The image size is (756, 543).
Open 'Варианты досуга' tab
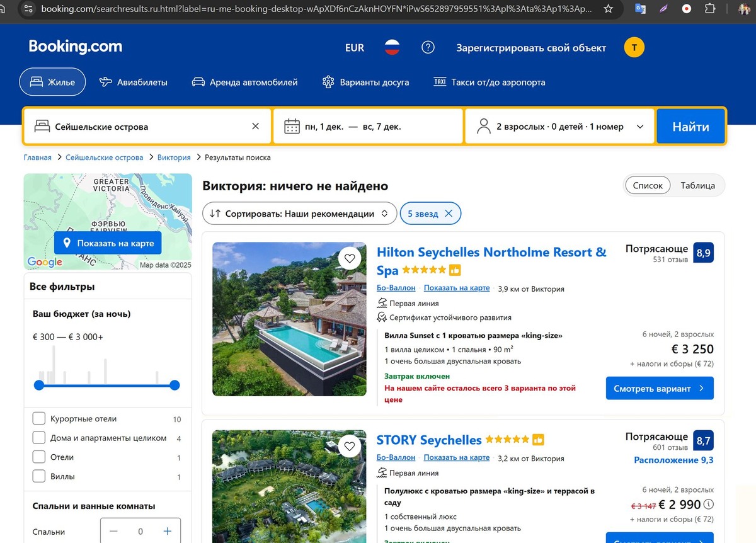365,82
